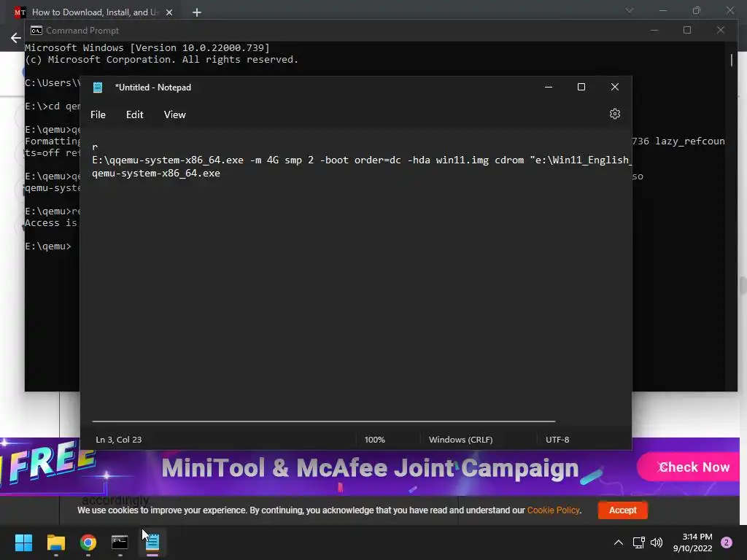Open the browser tab search chevron

tap(630, 10)
